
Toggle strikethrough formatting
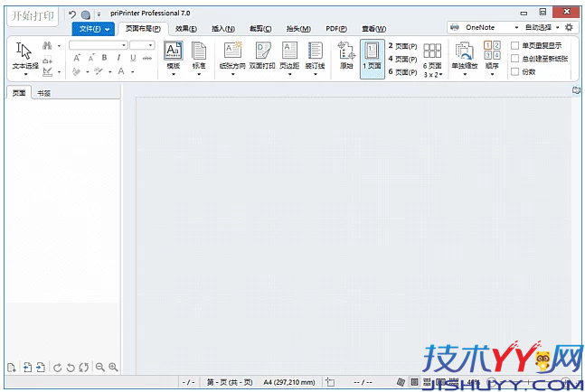pyautogui.click(x=147, y=58)
